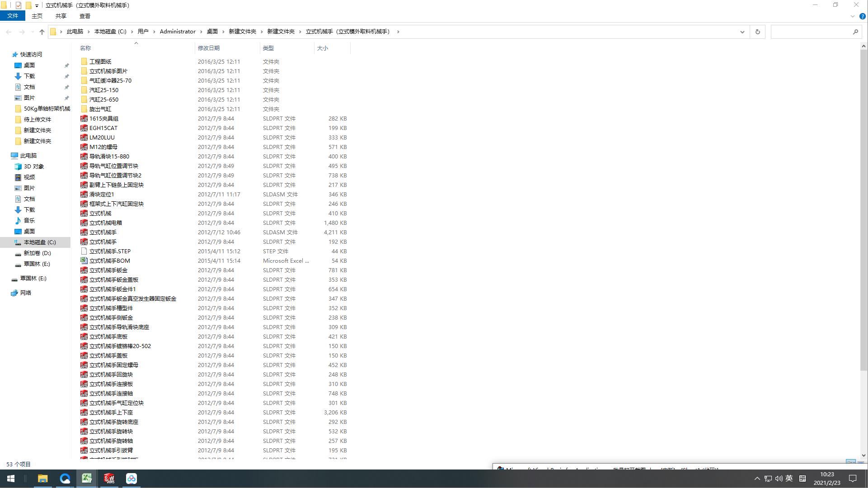The image size is (868, 488).
Task: Toggle the 英 input language indicator
Action: [789, 479]
